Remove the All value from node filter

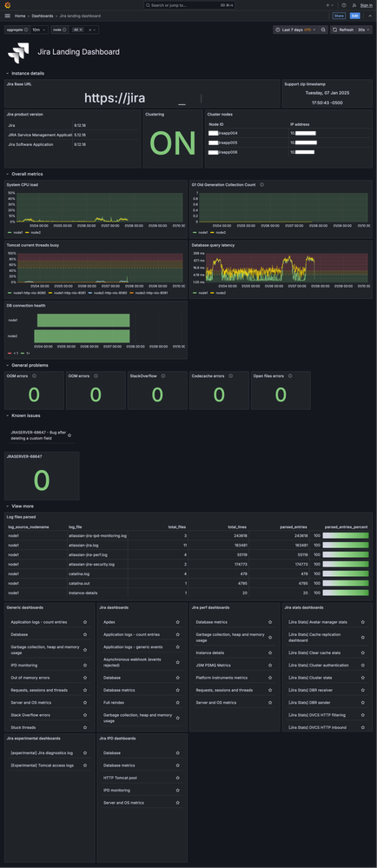click(x=82, y=30)
